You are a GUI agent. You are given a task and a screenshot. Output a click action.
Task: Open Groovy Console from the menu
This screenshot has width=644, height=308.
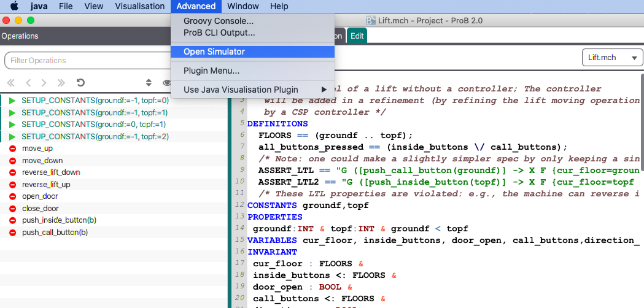click(x=219, y=21)
